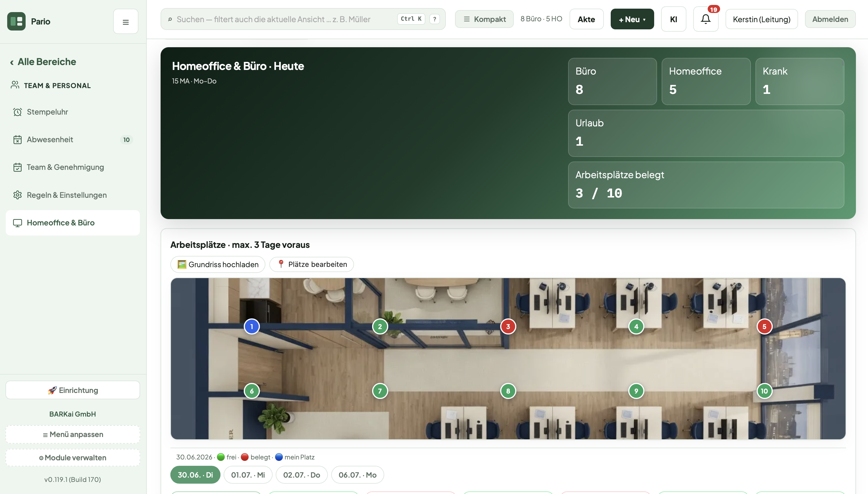Image resolution: width=868 pixels, height=494 pixels.
Task: Select free workplace marker 2
Action: pyautogui.click(x=380, y=326)
